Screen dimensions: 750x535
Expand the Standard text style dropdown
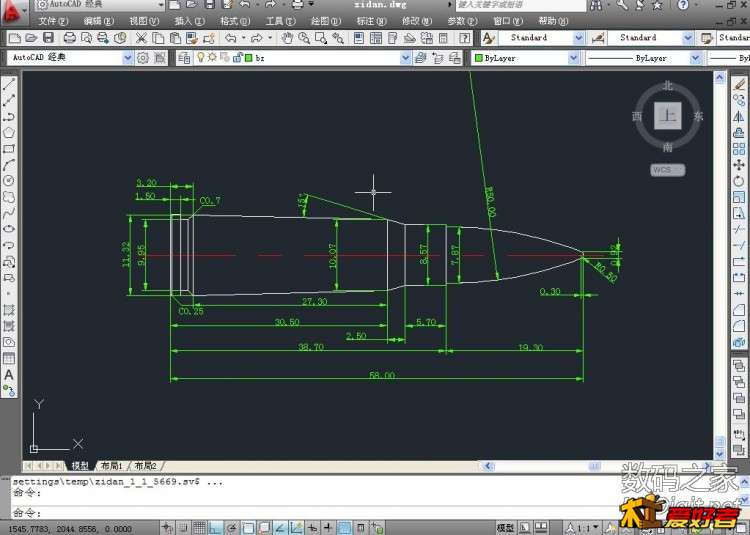click(578, 38)
